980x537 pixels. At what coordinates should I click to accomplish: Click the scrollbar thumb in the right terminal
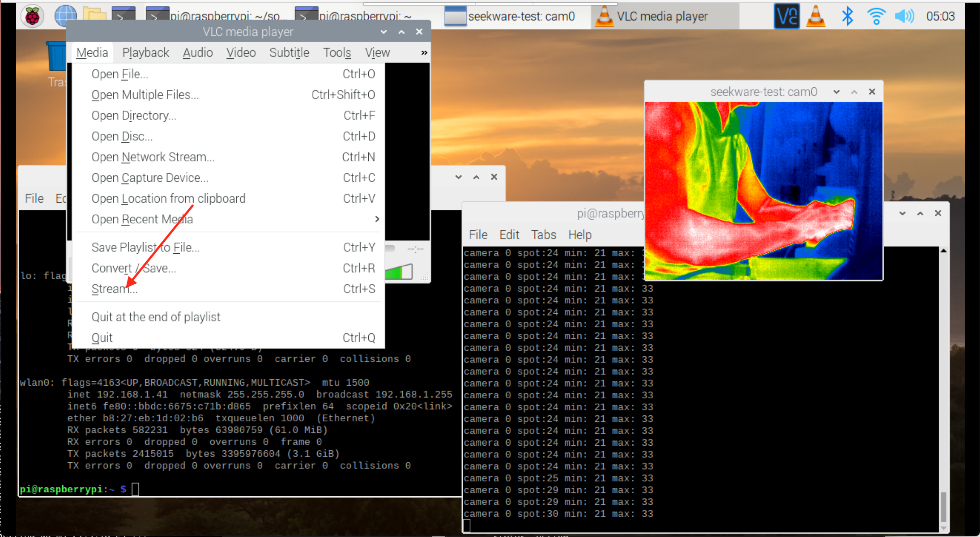pos(943,507)
